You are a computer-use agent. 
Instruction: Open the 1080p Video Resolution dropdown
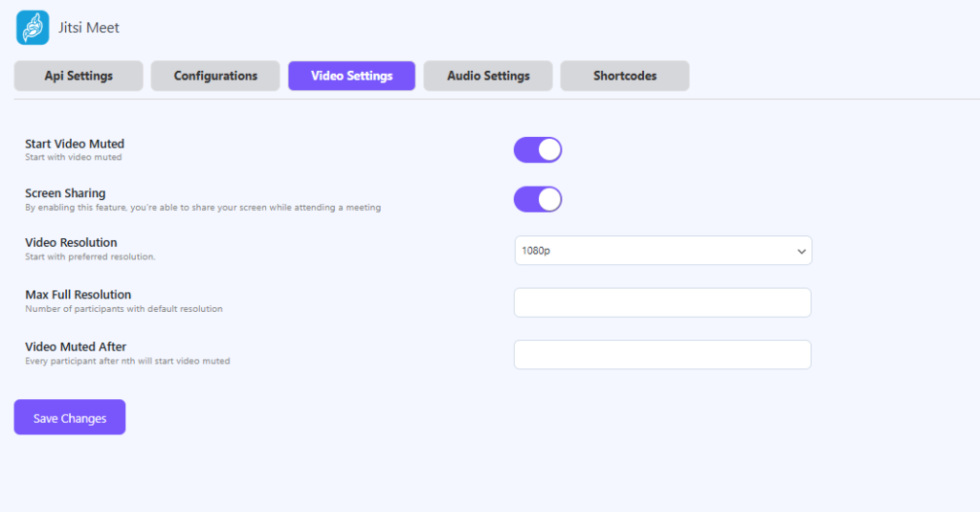tap(662, 251)
